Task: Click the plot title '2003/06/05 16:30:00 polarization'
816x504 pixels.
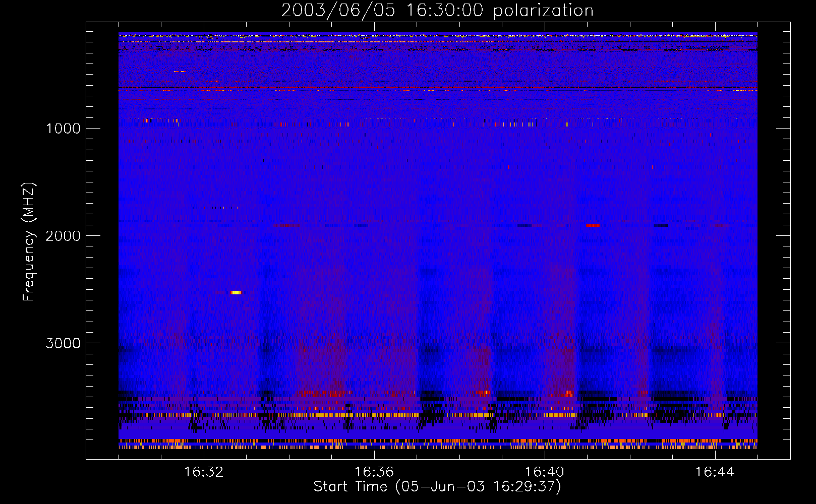Action: pos(437,10)
